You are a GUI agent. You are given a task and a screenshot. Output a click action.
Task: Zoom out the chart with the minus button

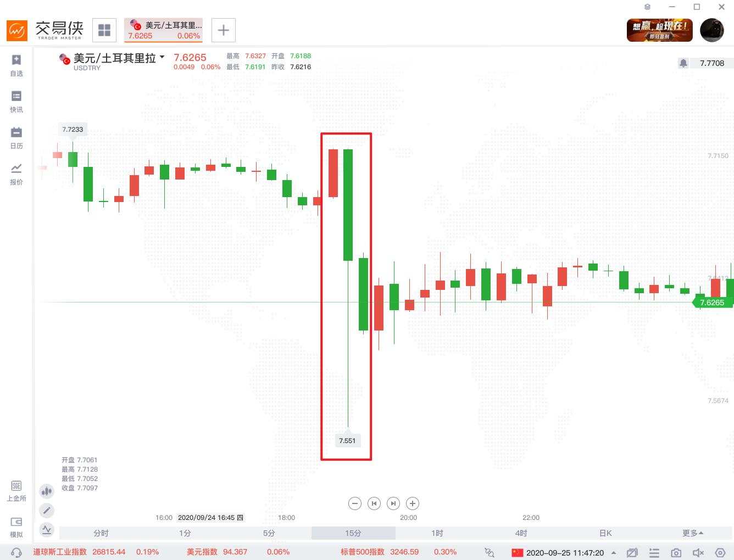355,503
